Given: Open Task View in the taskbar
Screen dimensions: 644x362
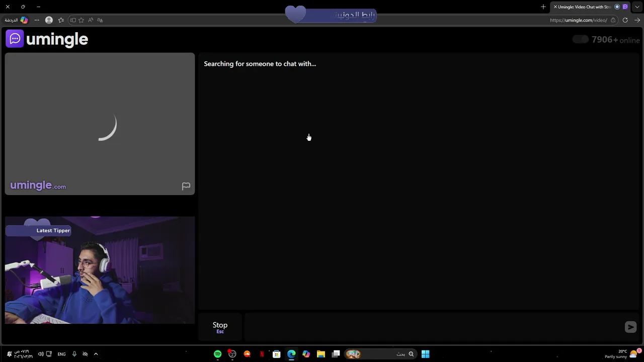Looking at the screenshot, I should [x=336, y=354].
